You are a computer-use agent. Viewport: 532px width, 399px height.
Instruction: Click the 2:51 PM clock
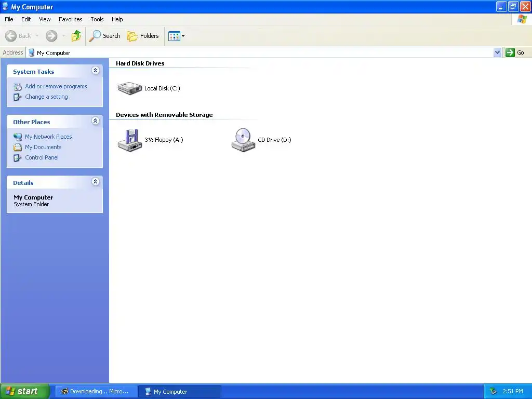click(x=513, y=392)
